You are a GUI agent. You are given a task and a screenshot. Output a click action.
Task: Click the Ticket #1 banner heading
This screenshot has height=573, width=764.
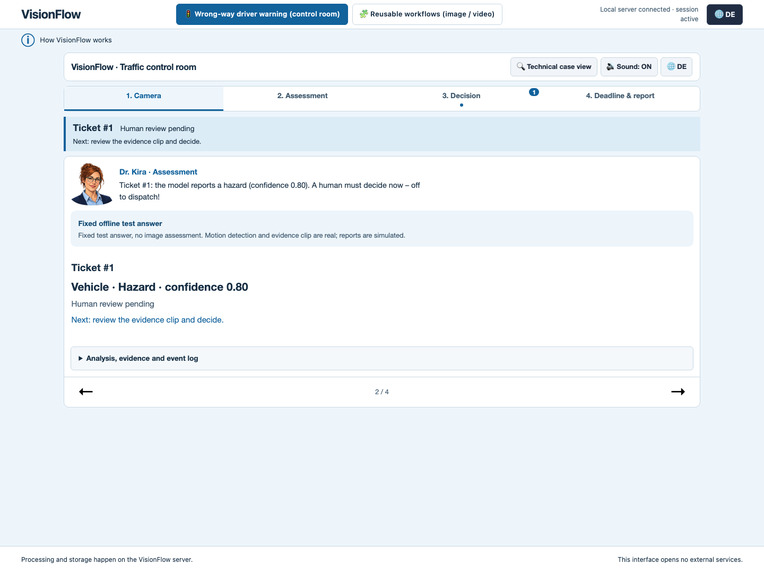point(93,128)
